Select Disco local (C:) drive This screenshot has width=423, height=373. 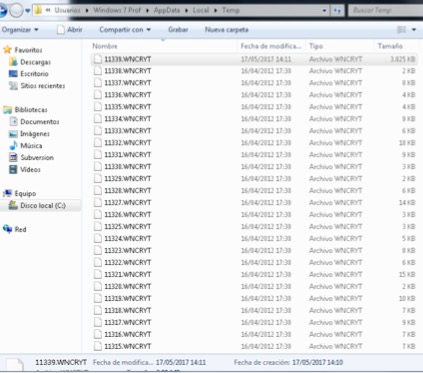[43, 205]
